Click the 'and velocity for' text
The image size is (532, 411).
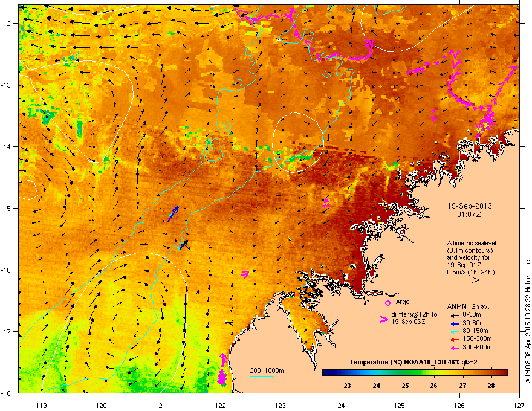click(x=469, y=257)
